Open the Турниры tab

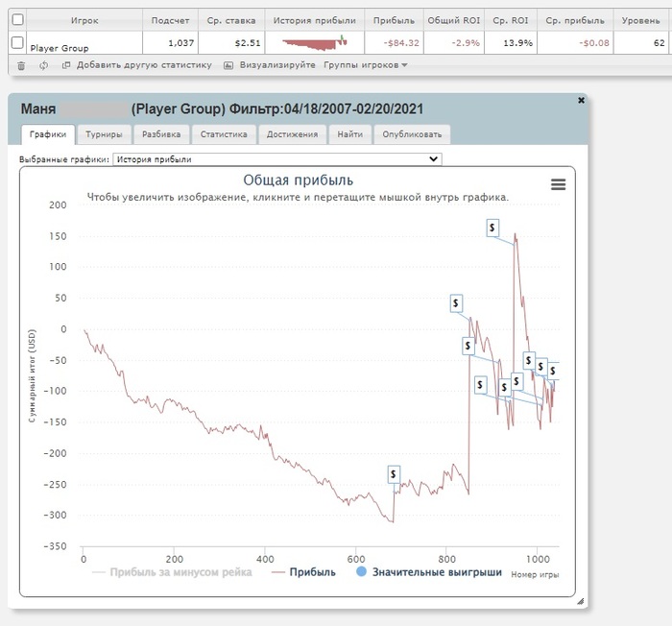coord(104,134)
